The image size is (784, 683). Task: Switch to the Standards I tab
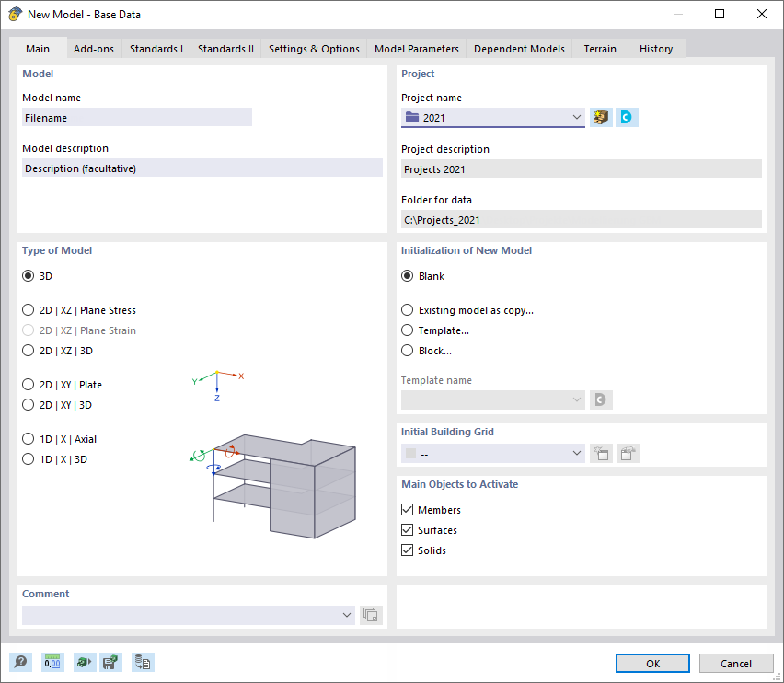(156, 48)
